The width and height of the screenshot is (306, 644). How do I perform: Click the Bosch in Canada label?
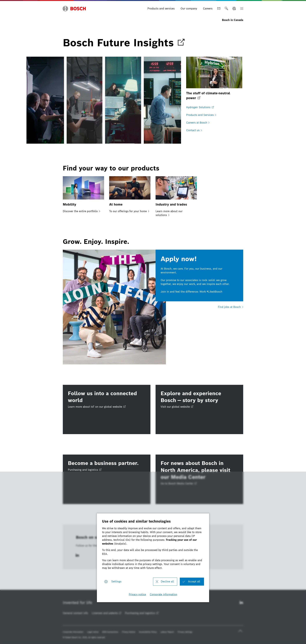[x=232, y=20]
